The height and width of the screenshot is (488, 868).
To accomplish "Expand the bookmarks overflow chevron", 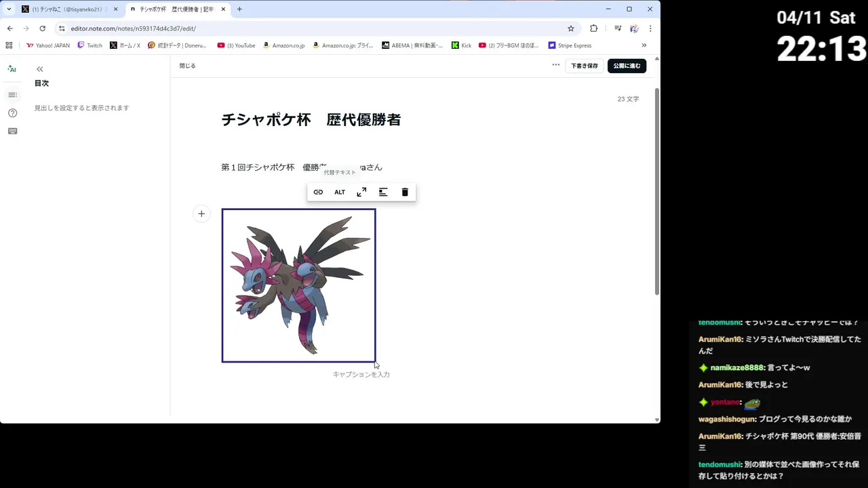I will point(644,45).
